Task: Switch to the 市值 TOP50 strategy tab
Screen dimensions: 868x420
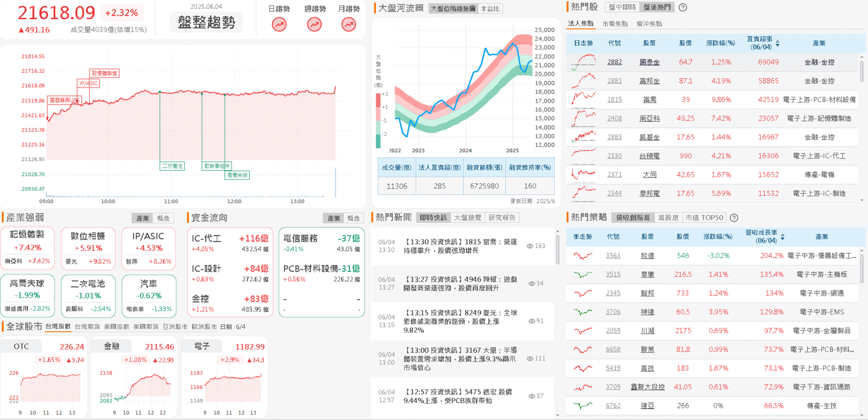Action: coord(703,218)
